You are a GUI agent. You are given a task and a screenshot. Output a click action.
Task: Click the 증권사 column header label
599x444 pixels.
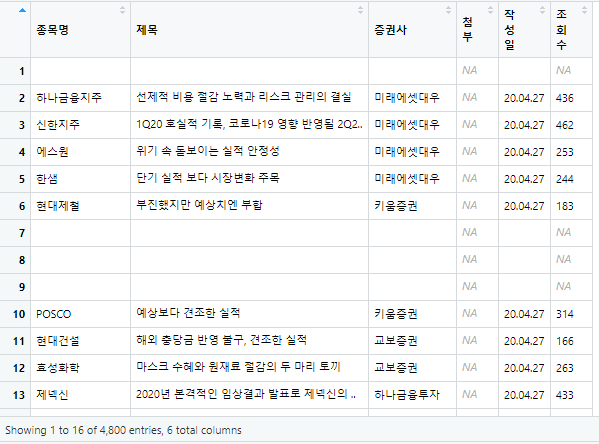[390, 30]
